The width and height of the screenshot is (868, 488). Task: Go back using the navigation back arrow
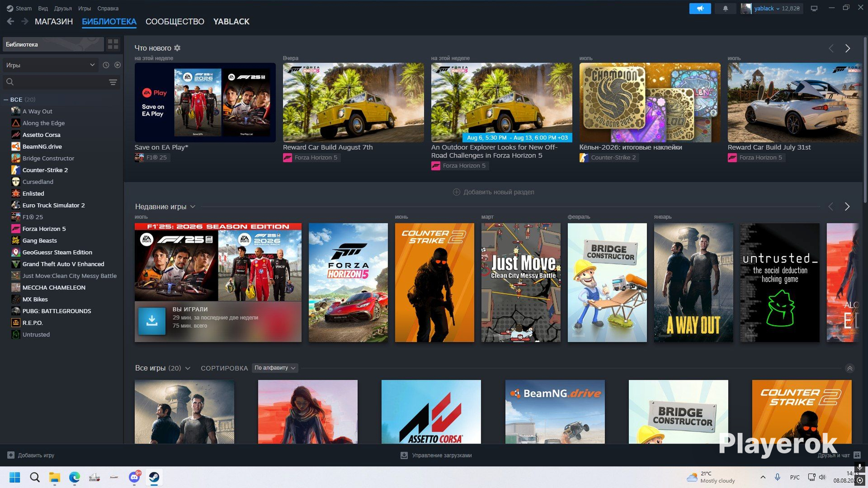click(10, 21)
